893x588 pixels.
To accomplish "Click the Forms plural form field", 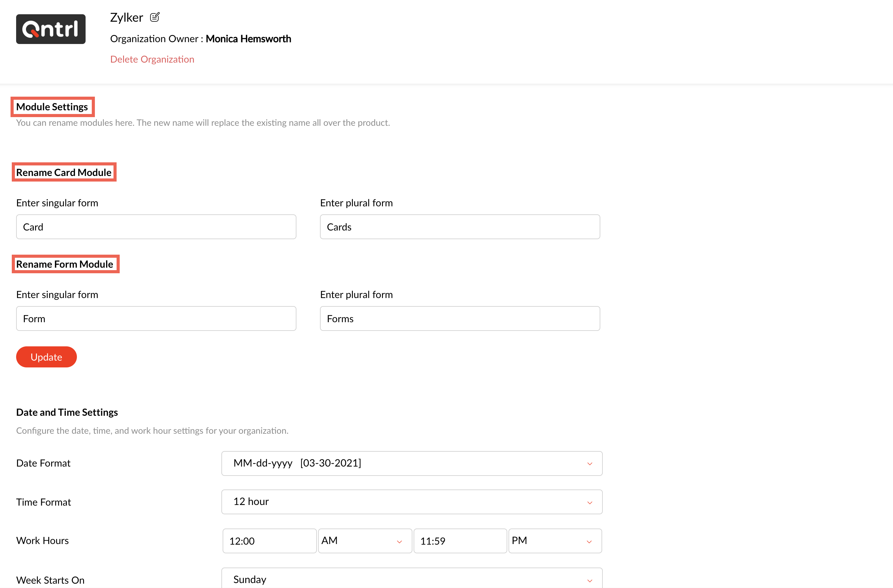I will coord(460,319).
